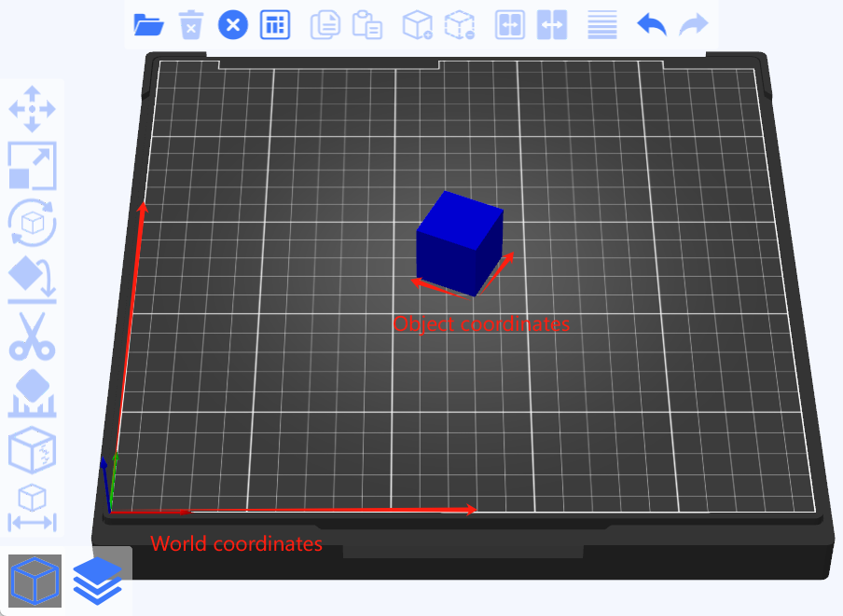This screenshot has height=616, width=843.
Task: Undo the last action
Action: click(x=651, y=24)
